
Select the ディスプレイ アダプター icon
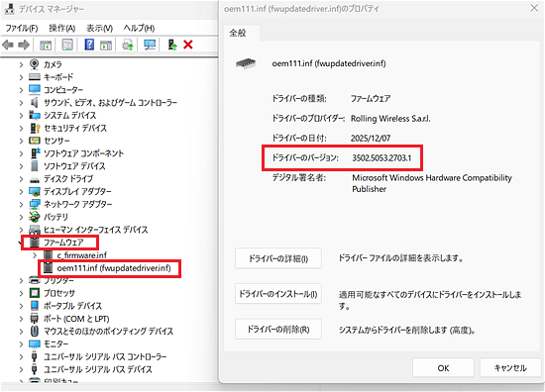tap(35, 191)
